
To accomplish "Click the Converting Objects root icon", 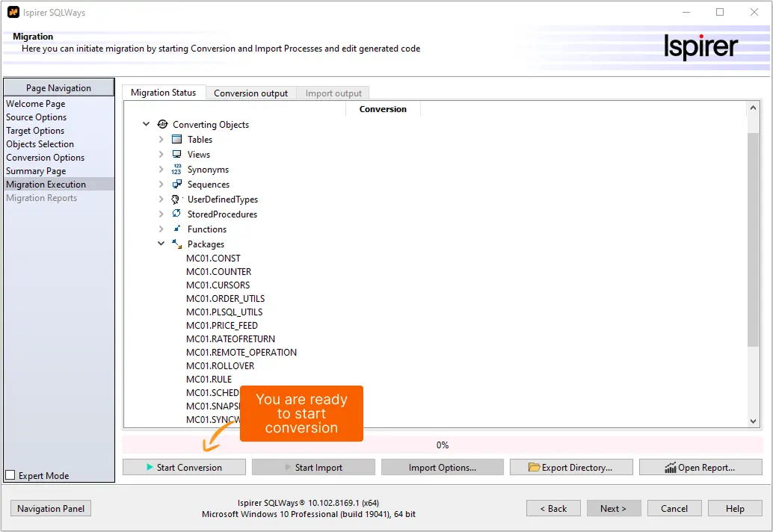I will point(162,125).
